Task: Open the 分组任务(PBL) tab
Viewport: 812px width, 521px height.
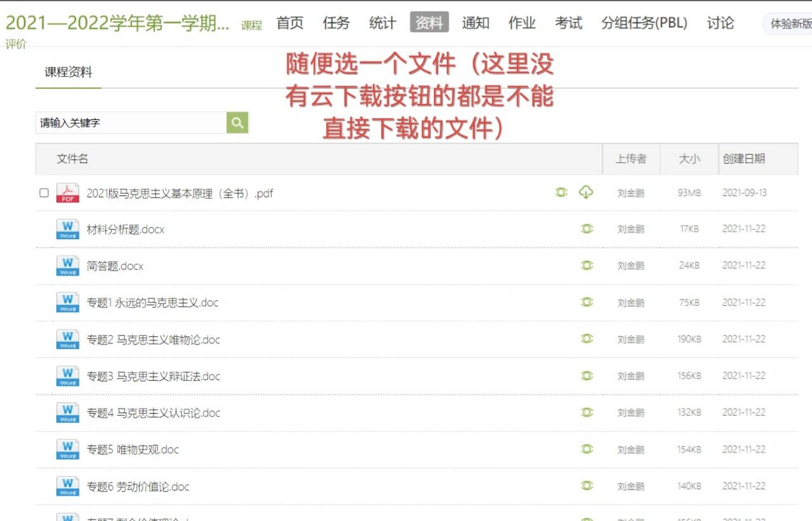Action: point(644,22)
